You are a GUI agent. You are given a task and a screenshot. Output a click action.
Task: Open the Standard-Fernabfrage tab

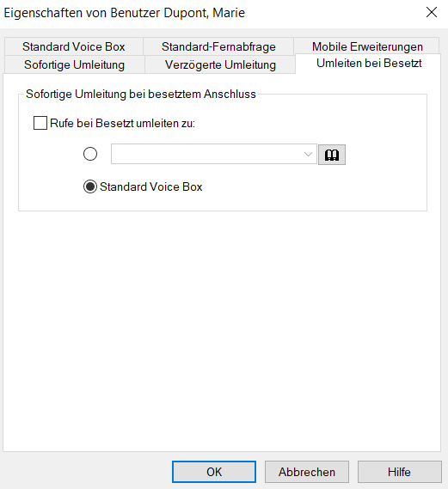[x=218, y=46]
